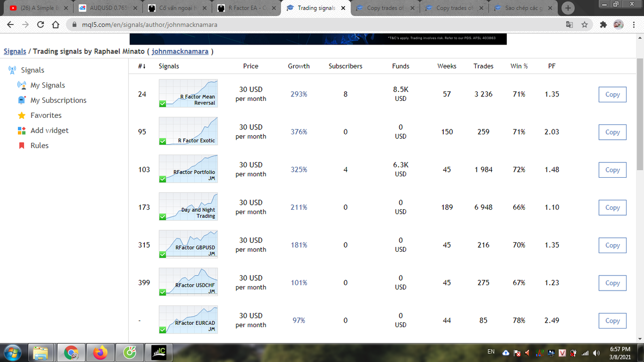
Task: Open the Rules sidebar link
Action: coord(39,146)
